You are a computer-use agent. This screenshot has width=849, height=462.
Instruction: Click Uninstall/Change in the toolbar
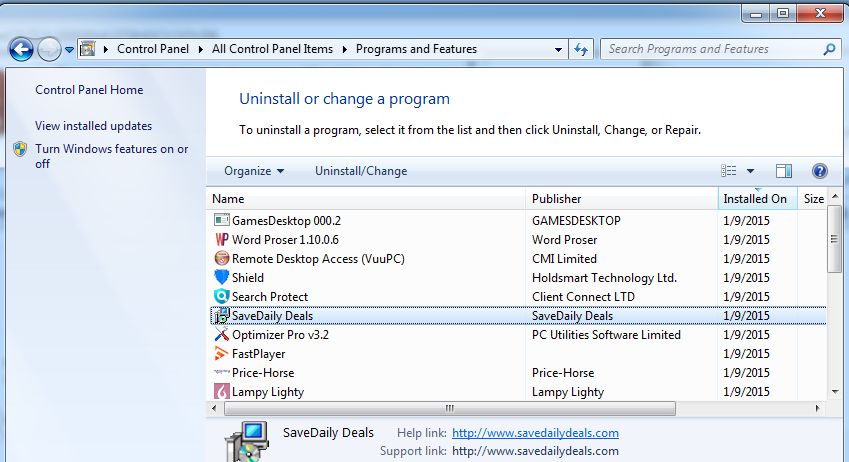coord(361,171)
